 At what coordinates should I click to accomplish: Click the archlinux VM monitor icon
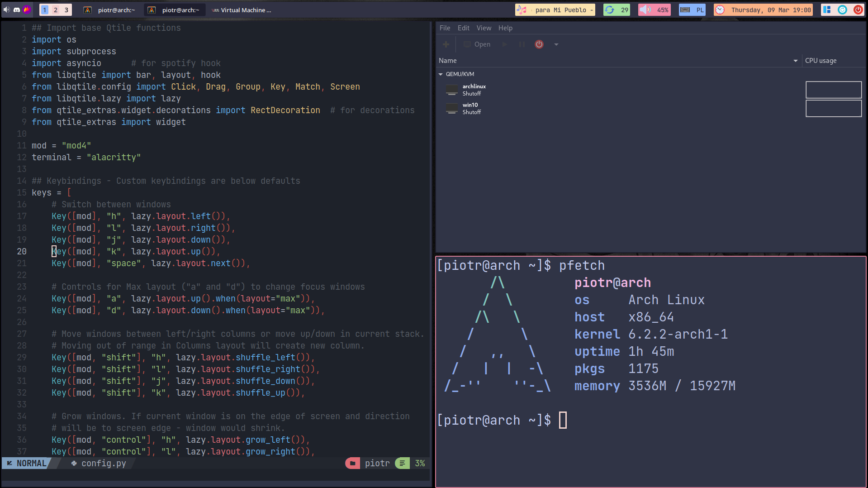click(x=452, y=90)
